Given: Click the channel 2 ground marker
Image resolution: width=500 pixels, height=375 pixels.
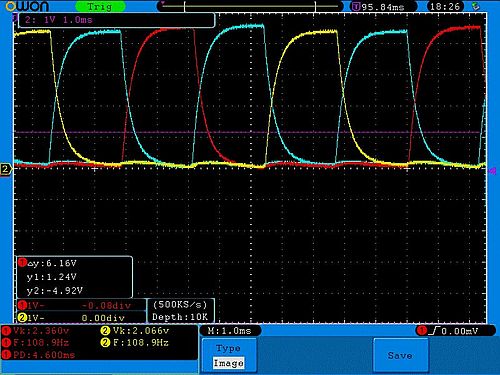Looking at the screenshot, I should pyautogui.click(x=6, y=169).
